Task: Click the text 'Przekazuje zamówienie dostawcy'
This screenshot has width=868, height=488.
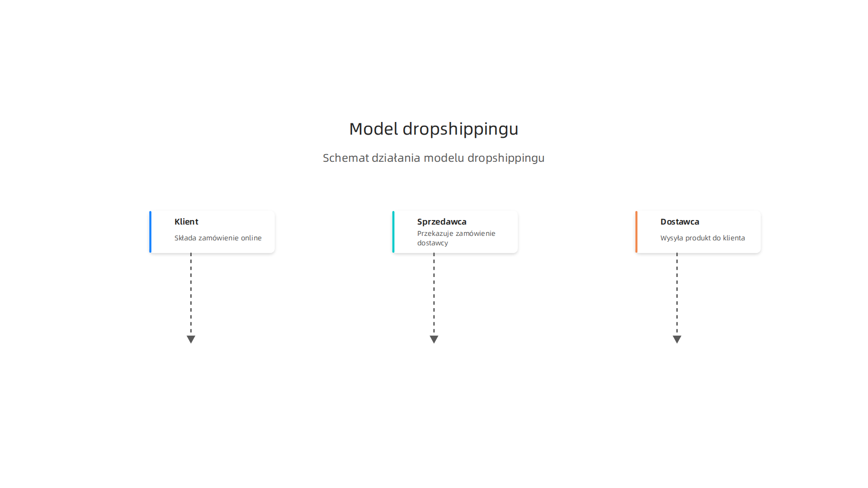Action: pyautogui.click(x=456, y=238)
